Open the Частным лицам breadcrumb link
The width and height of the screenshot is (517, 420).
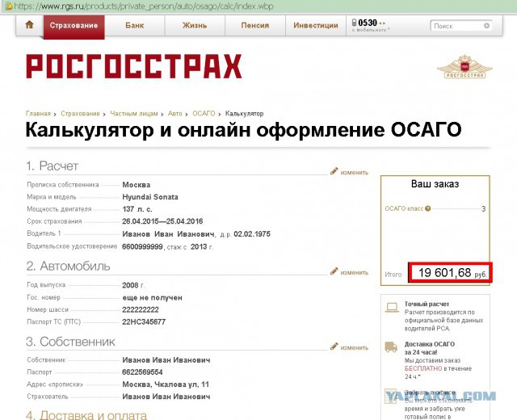tap(134, 113)
